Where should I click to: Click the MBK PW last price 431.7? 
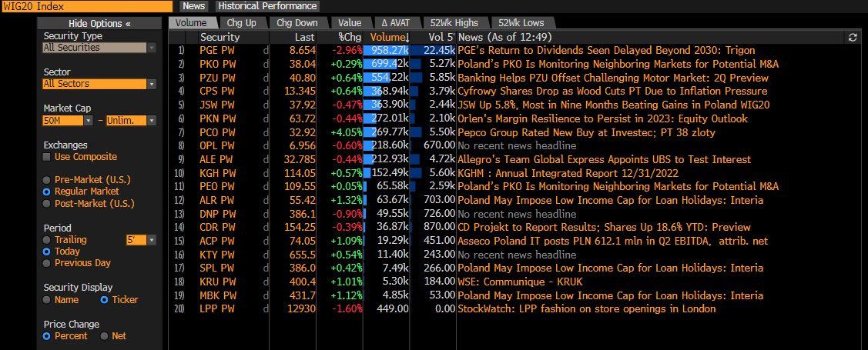pyautogui.click(x=304, y=295)
